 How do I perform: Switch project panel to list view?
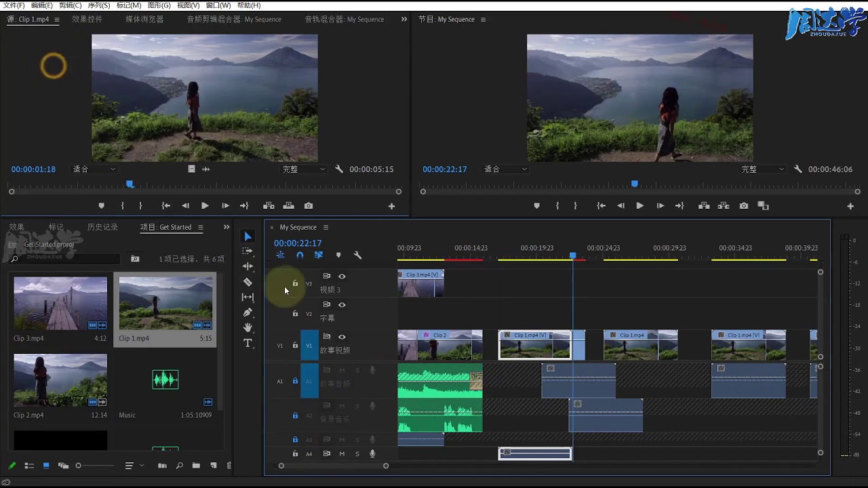(x=29, y=466)
